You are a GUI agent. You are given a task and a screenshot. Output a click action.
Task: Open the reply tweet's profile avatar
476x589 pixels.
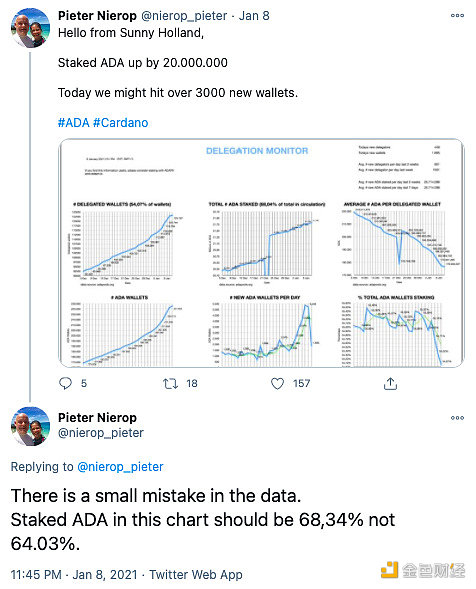30,426
